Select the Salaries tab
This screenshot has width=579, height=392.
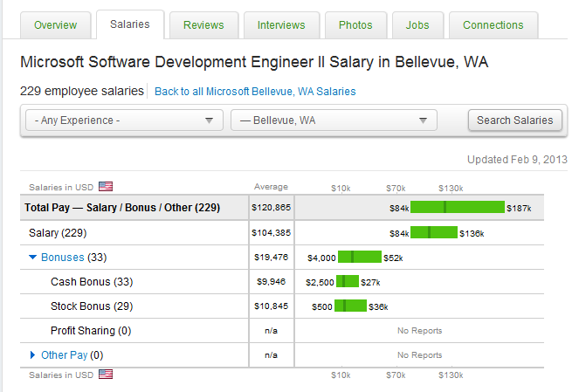click(130, 24)
